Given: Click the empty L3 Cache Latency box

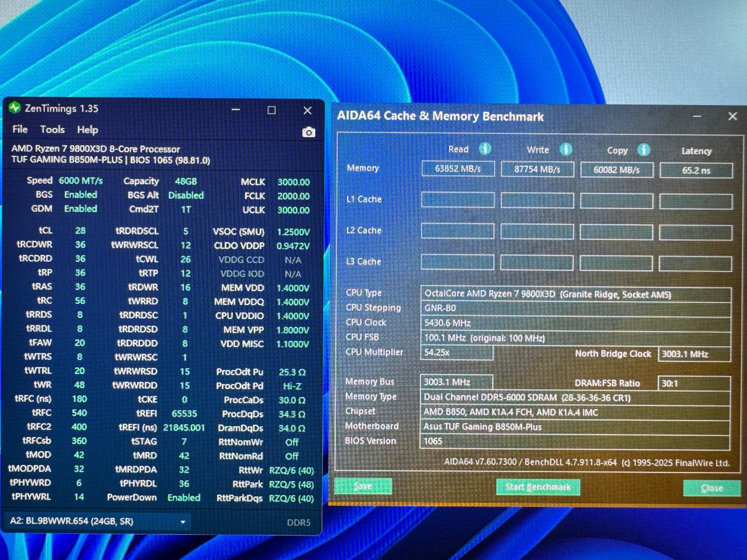Looking at the screenshot, I should [696, 263].
